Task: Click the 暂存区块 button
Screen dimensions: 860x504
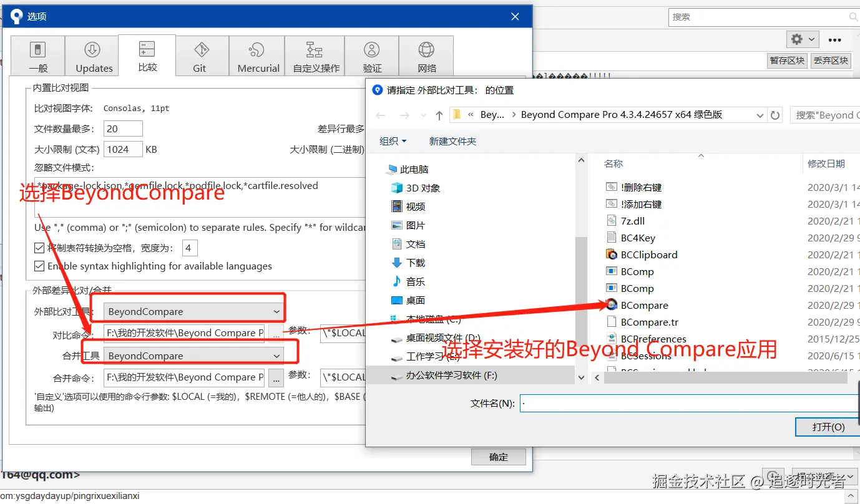Action: coord(787,61)
